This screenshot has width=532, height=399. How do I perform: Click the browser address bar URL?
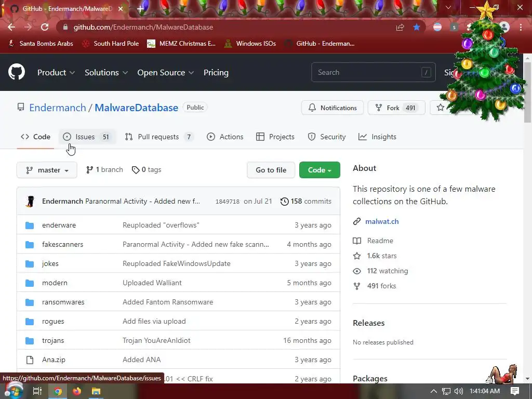pyautogui.click(x=143, y=27)
